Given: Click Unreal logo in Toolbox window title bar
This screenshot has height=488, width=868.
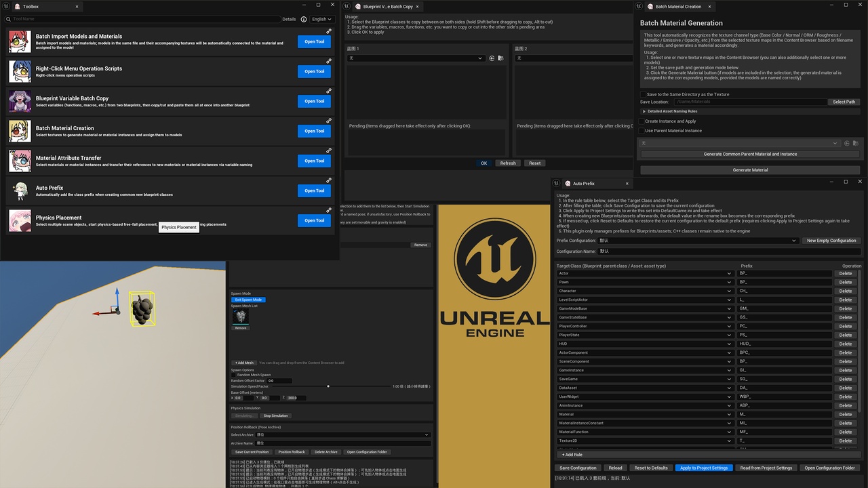Looking at the screenshot, I should [5, 5].
